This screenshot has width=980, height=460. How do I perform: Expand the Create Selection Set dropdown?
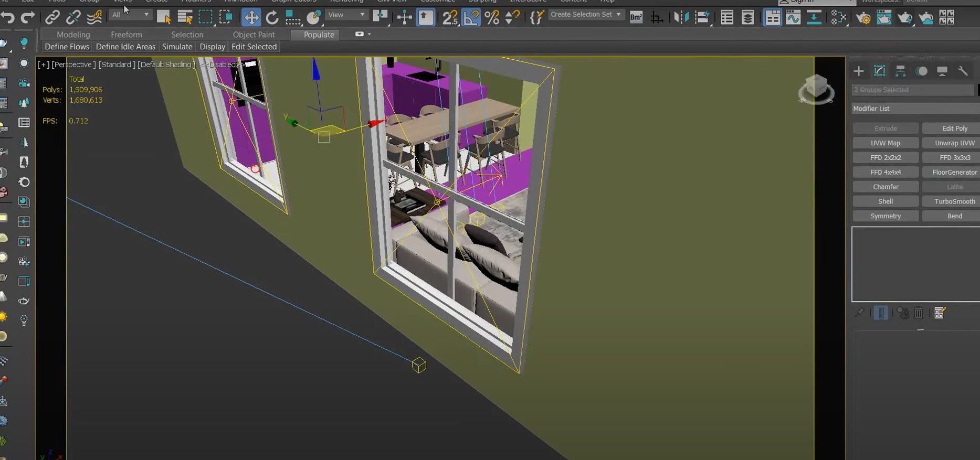(585, 15)
